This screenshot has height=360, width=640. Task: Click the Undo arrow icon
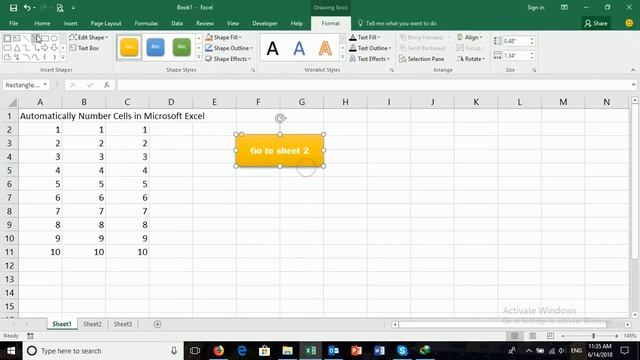27,8
